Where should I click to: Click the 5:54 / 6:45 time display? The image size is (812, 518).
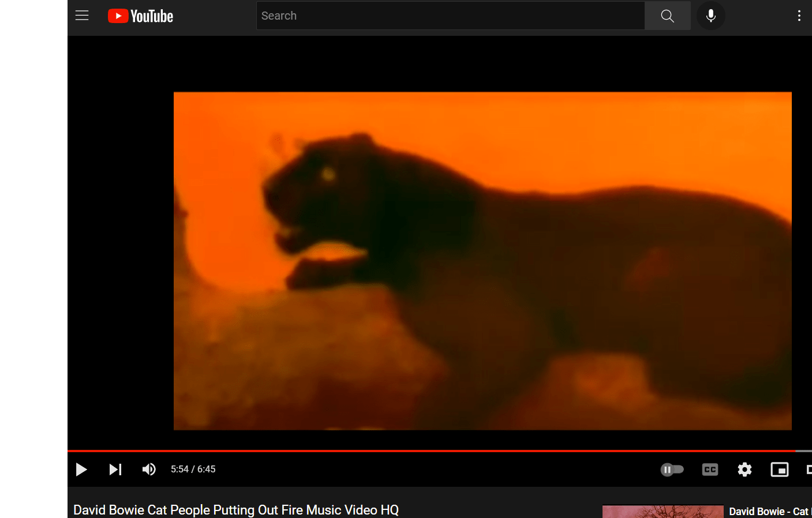193,469
